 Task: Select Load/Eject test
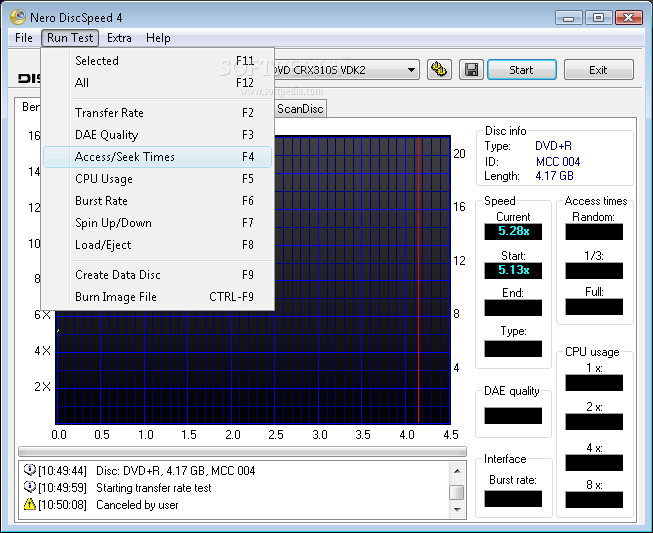pos(157,245)
